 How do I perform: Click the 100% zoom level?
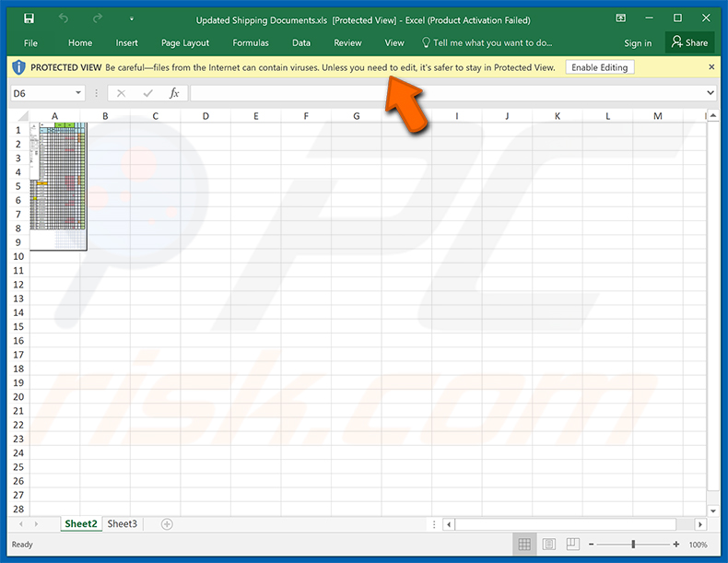[698, 545]
